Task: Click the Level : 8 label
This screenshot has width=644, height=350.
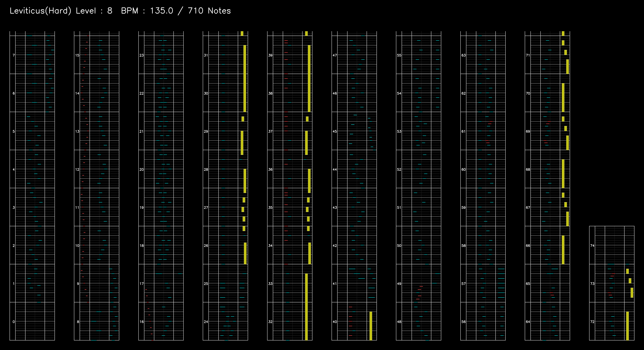Action: pos(94,11)
